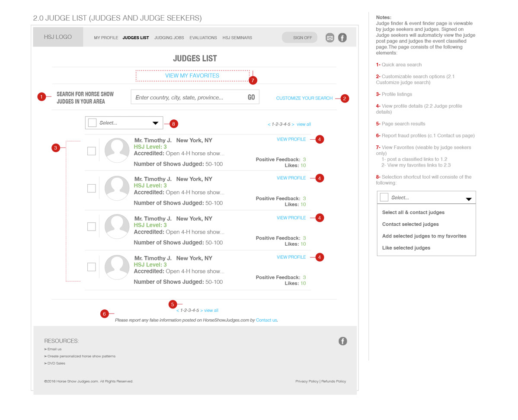Tick the first judge listing checkbox
This screenshot has width=518, height=420.
(92, 151)
